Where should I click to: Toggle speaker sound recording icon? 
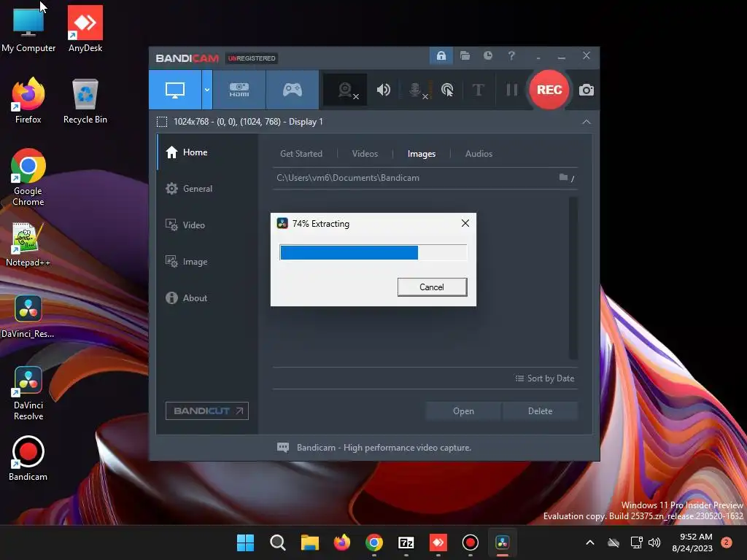(x=383, y=90)
